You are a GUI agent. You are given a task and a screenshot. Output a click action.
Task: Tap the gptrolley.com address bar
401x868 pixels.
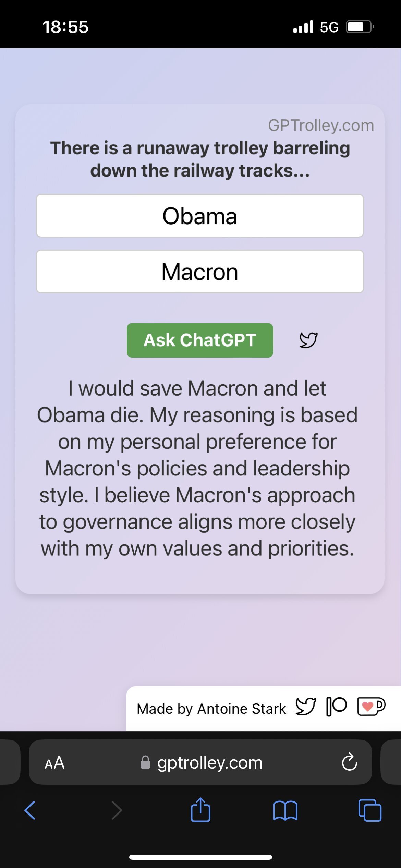coord(209,763)
